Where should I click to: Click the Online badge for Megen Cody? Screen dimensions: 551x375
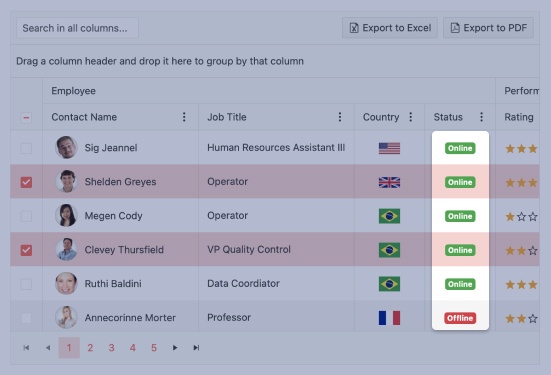(460, 216)
